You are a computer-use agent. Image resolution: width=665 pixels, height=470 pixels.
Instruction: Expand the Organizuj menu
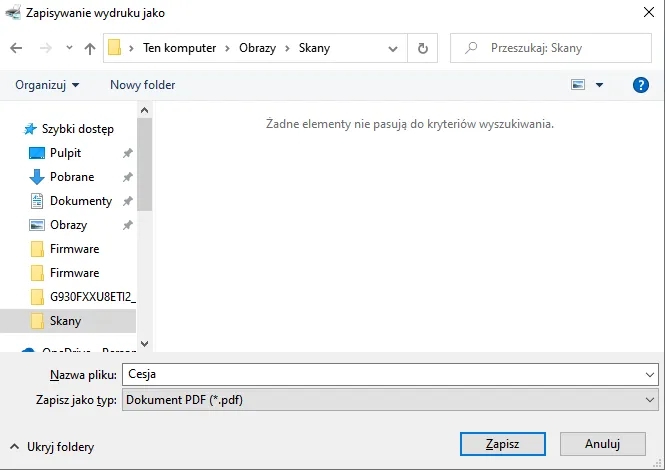coord(47,85)
